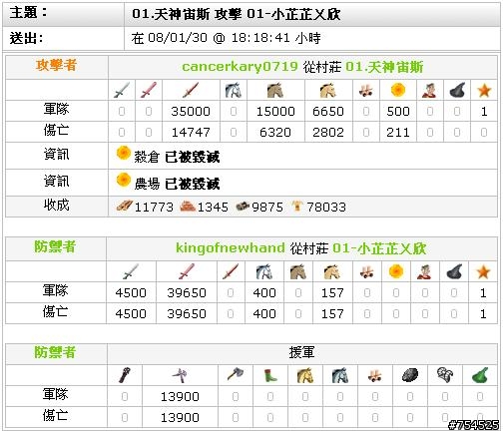Click the attacker's fire catapult icon

point(398,90)
